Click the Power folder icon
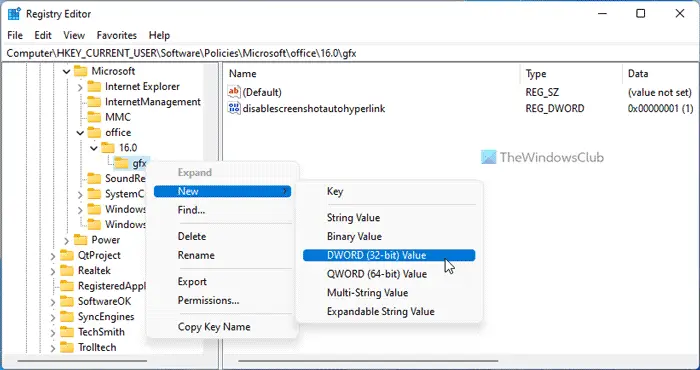Viewport: 700px width, 370px height. (80, 240)
